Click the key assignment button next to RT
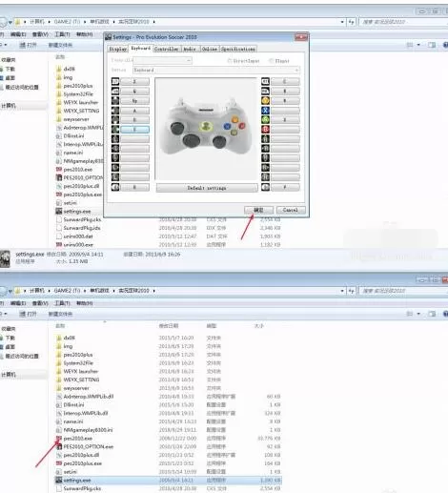448x493 pixels. coord(285,82)
